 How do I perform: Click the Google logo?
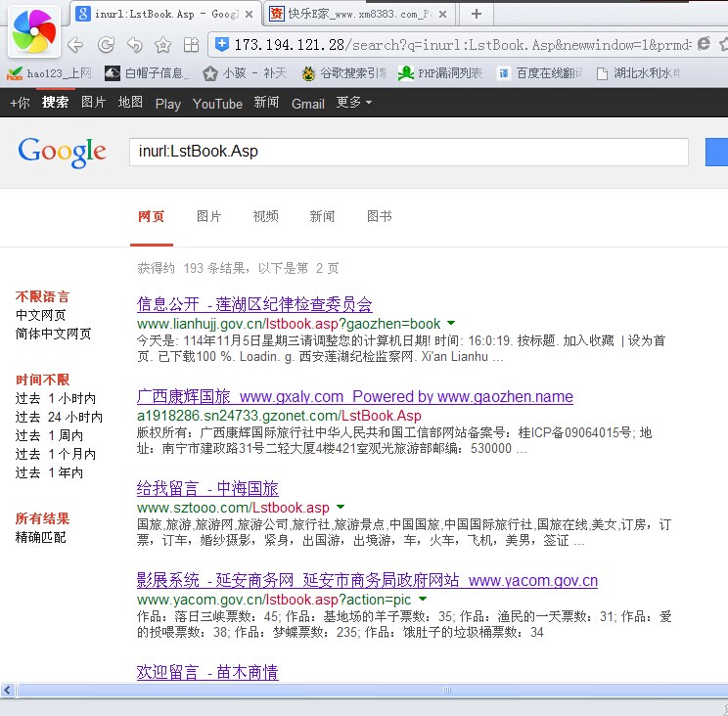coord(63,152)
